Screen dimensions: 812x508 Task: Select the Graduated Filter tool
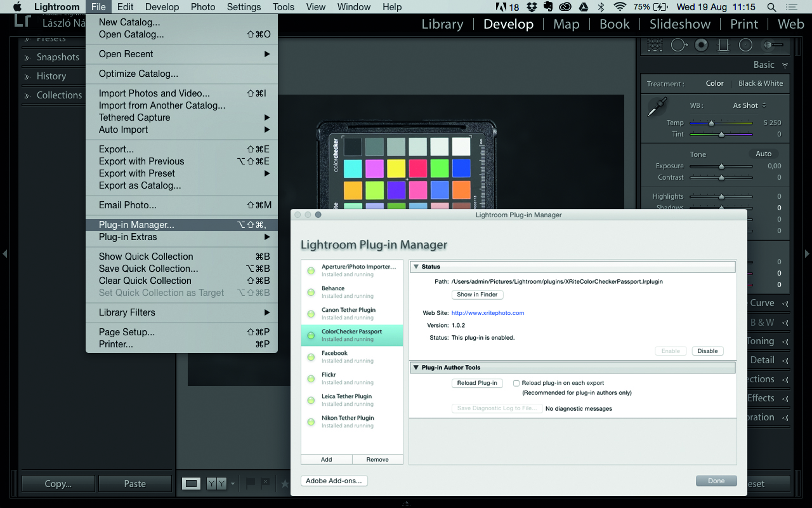click(723, 45)
